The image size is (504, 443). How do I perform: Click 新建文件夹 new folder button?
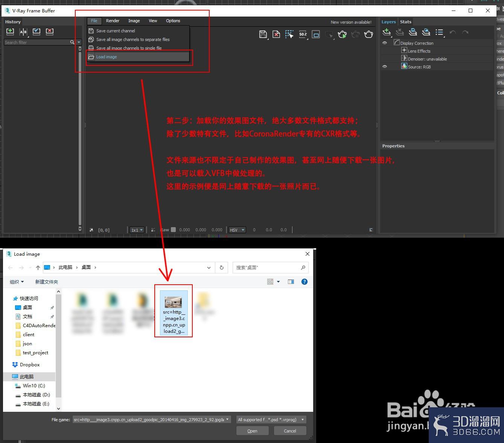click(x=47, y=282)
